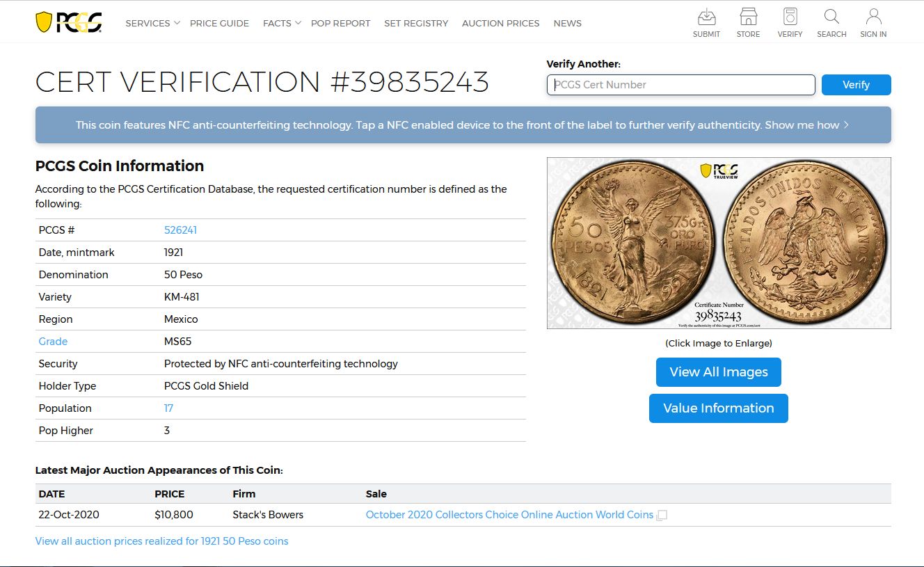The image size is (924, 567).
Task: Open the Search magnifier icon
Action: (831, 23)
